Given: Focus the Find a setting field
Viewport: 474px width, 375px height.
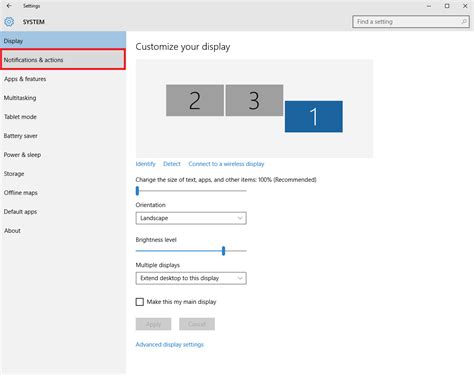Looking at the screenshot, I should (x=411, y=22).
